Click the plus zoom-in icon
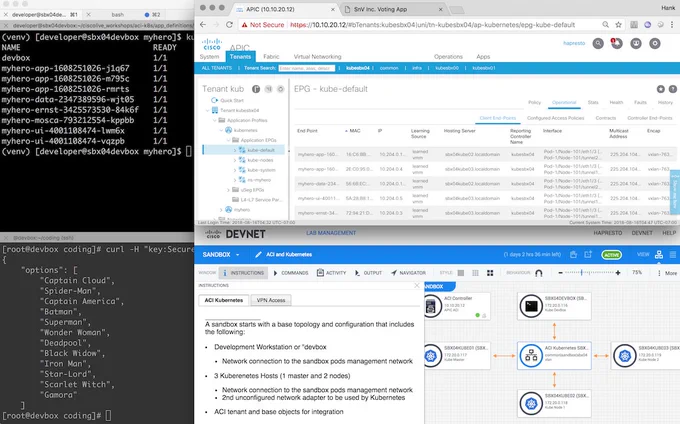The image size is (680, 424). [x=618, y=273]
